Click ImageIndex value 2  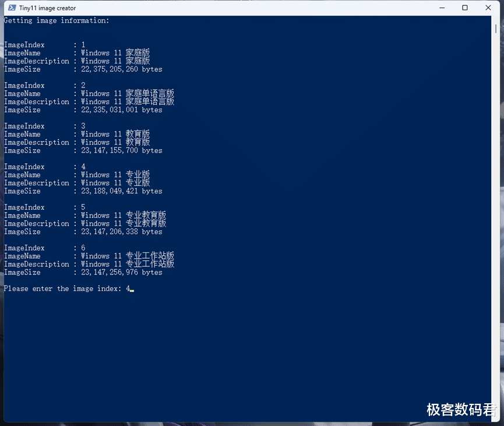[x=83, y=85]
